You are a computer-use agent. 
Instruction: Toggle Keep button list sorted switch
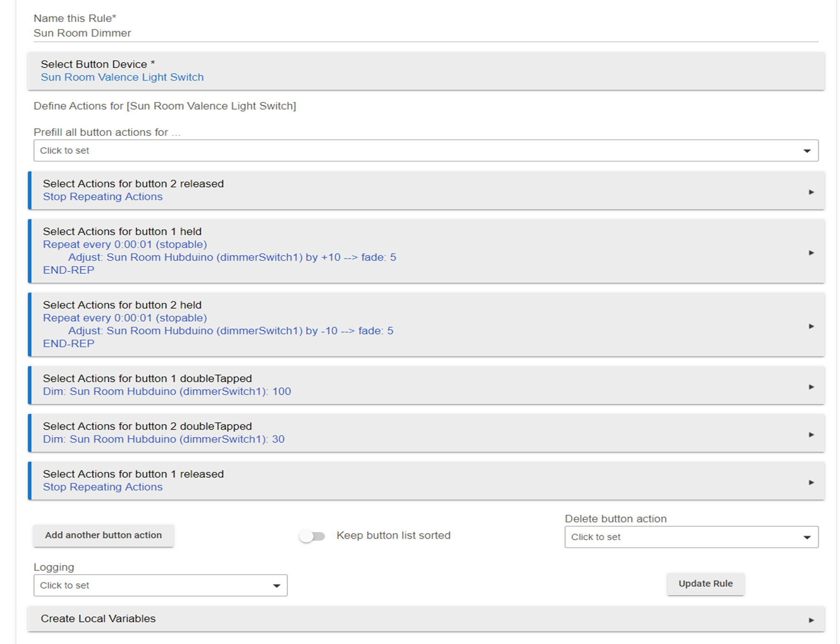pyautogui.click(x=312, y=536)
